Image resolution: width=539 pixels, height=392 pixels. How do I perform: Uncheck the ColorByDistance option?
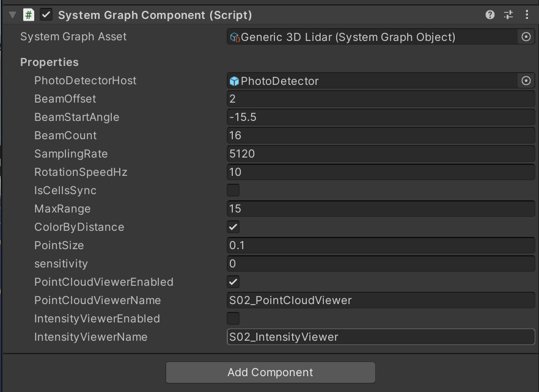[233, 227]
